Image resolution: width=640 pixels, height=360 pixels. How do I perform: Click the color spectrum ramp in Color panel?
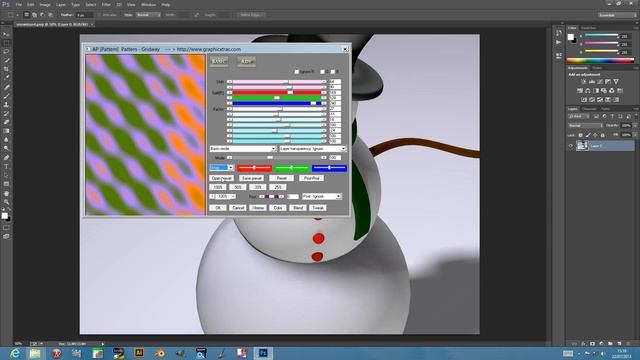coord(600,60)
